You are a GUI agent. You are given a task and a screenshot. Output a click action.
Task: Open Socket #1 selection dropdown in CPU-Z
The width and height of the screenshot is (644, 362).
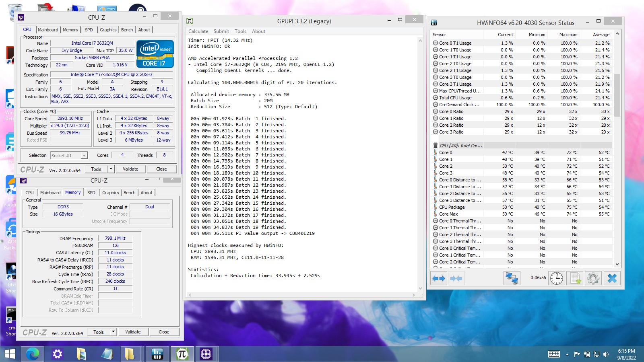84,156
